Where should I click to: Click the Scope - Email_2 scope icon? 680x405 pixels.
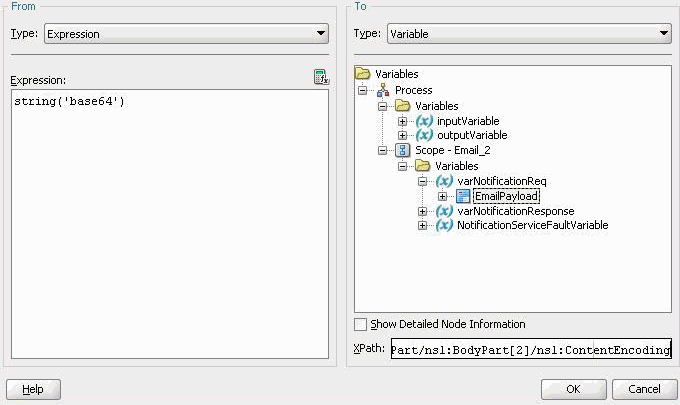[x=402, y=150]
